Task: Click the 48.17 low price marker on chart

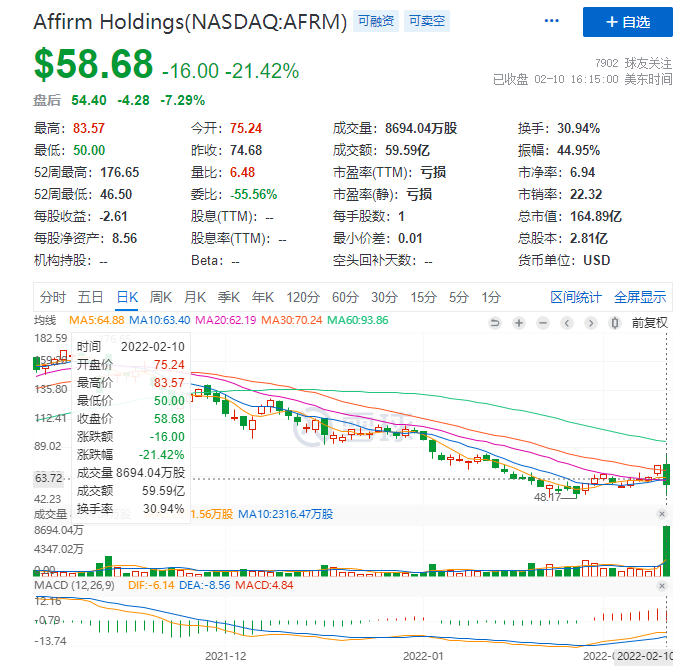Action: 547,497
